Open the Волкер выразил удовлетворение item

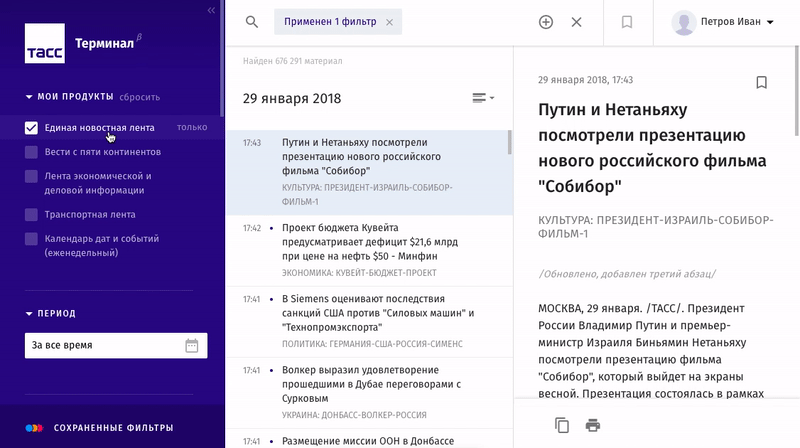click(x=369, y=393)
